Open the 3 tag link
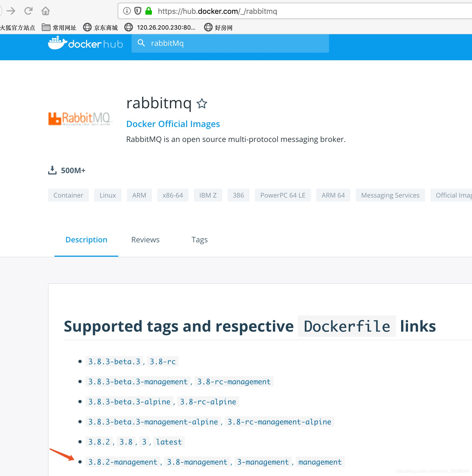This screenshot has height=476, width=472. pos(144,442)
